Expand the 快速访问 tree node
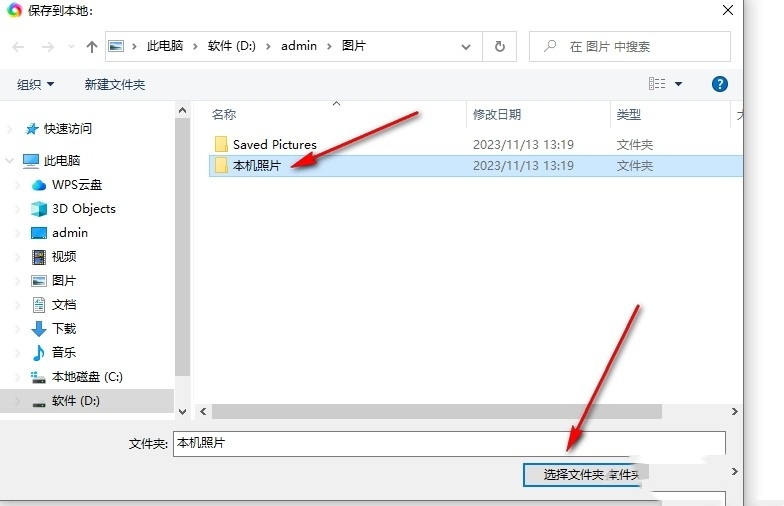This screenshot has height=506, width=784. point(10,129)
